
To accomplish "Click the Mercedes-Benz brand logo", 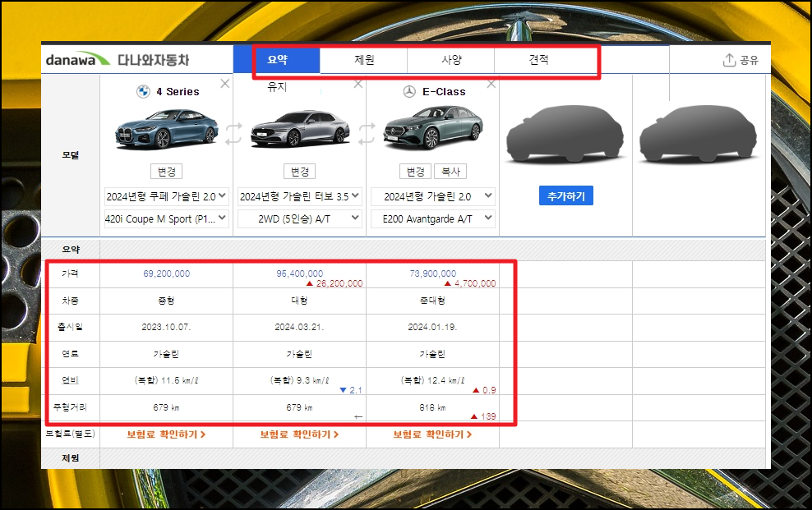I will (409, 91).
